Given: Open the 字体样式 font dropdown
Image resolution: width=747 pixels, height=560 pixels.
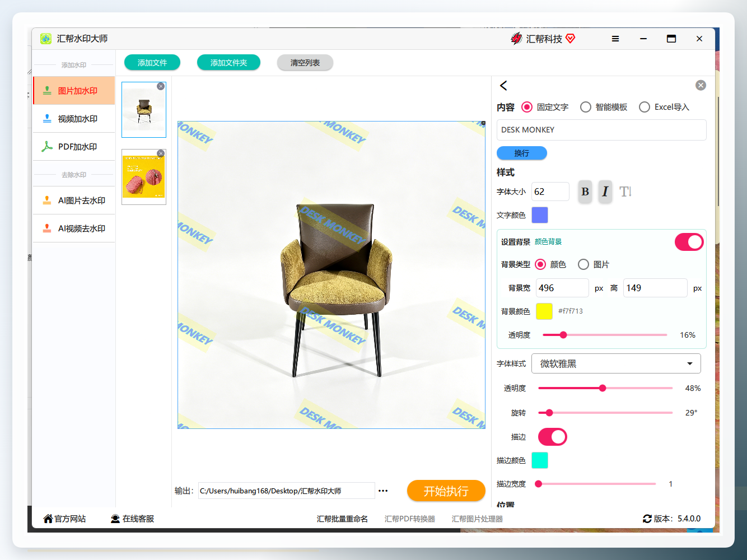Looking at the screenshot, I should click(x=616, y=363).
